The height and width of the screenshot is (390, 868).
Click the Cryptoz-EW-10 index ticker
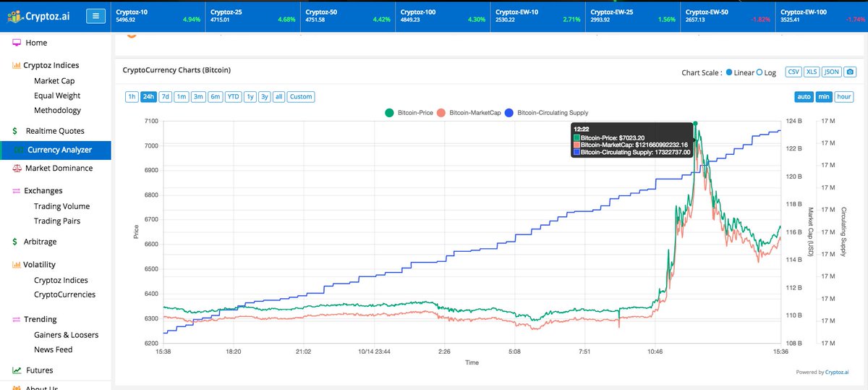tap(538, 15)
